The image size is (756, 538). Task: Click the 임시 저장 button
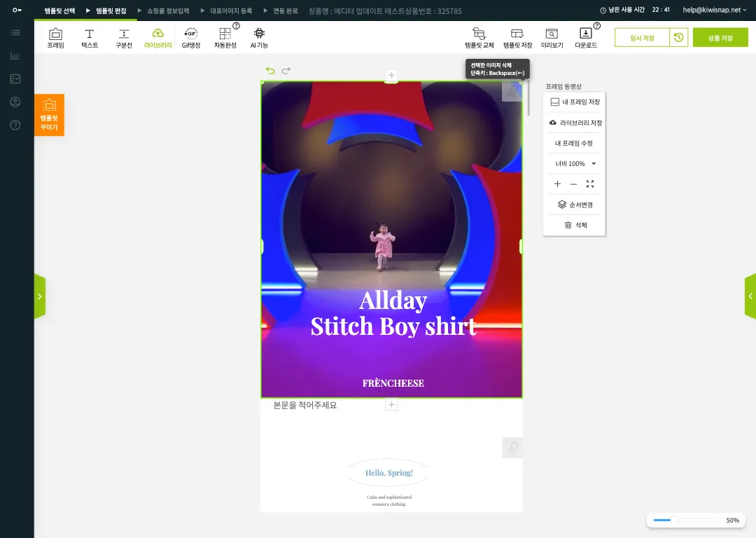642,38
